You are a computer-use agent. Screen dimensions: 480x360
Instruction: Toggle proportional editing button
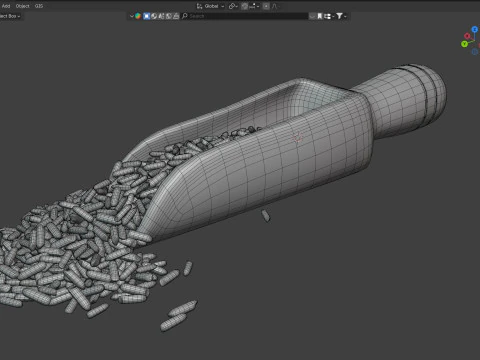coord(266,6)
